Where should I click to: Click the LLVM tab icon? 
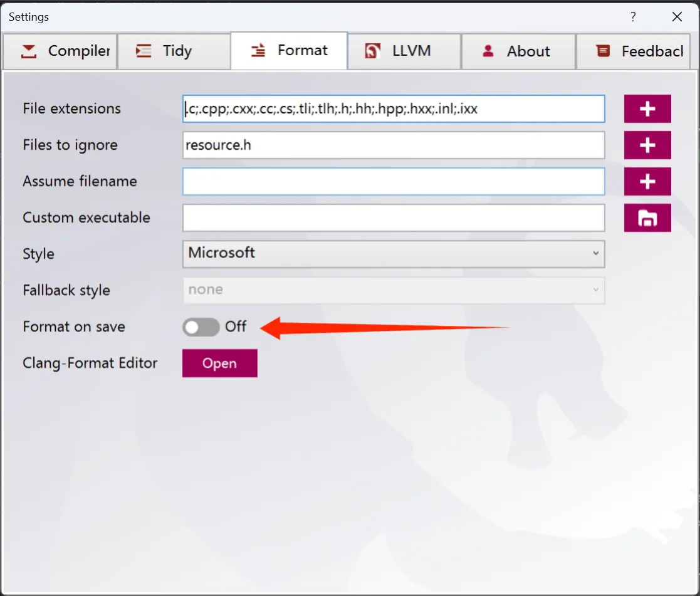373,51
